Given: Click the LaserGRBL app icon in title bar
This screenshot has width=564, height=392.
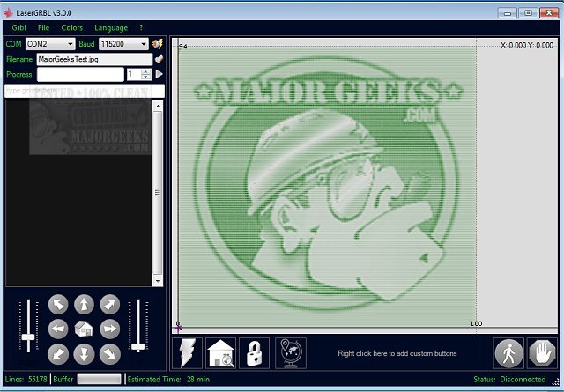Looking at the screenshot, I should click(8, 13).
